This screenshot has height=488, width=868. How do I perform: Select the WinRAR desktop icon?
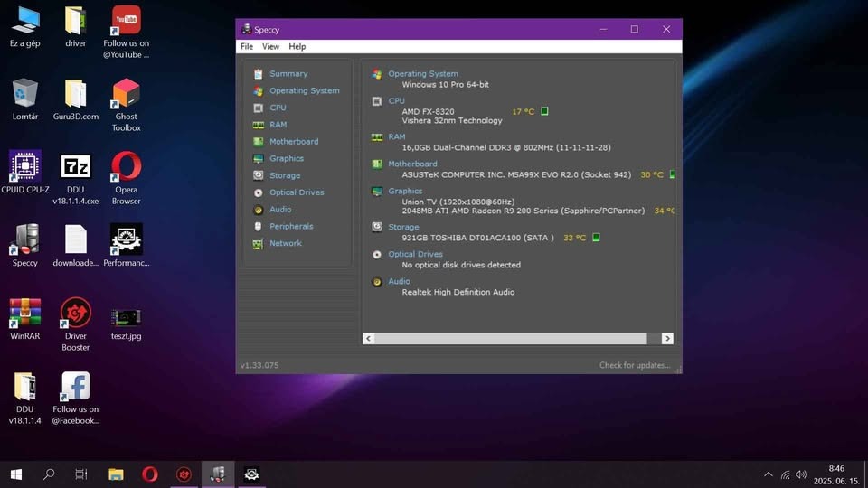click(x=25, y=319)
